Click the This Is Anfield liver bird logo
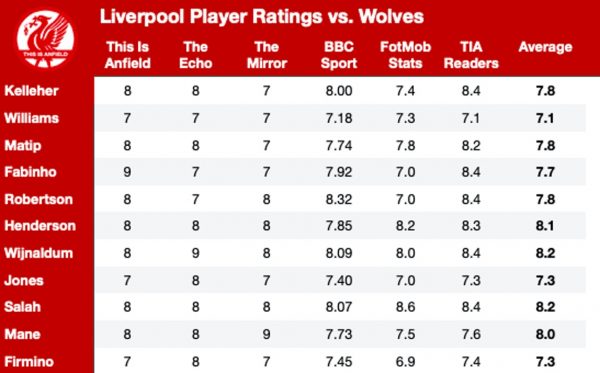Viewport: 600px width, 373px height. (x=46, y=39)
